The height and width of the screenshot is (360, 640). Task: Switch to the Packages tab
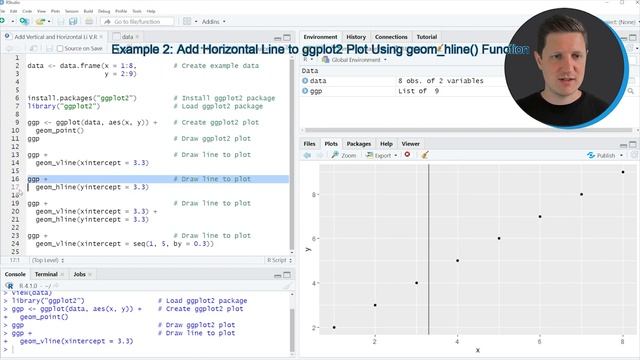pos(358,144)
